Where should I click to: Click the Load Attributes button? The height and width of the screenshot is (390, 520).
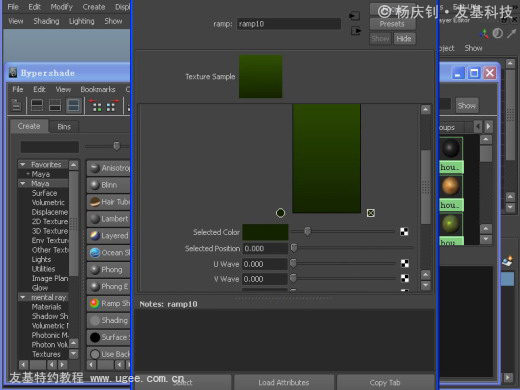[x=284, y=382]
